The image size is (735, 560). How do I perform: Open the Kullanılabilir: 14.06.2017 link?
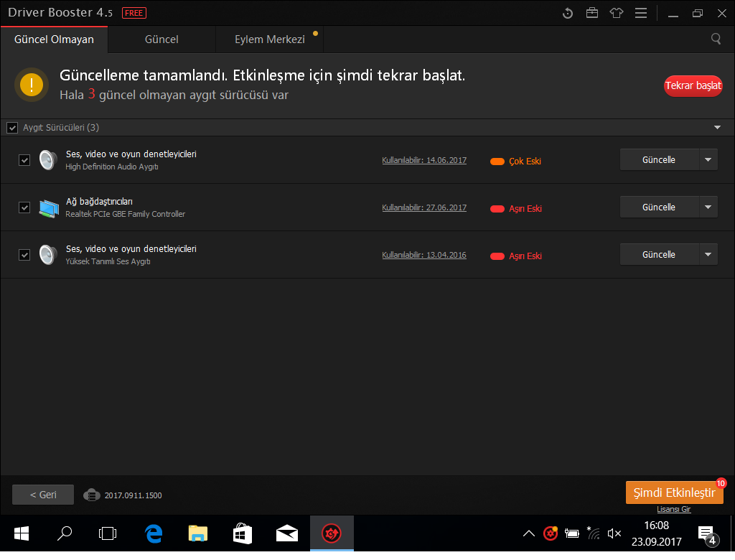click(424, 160)
